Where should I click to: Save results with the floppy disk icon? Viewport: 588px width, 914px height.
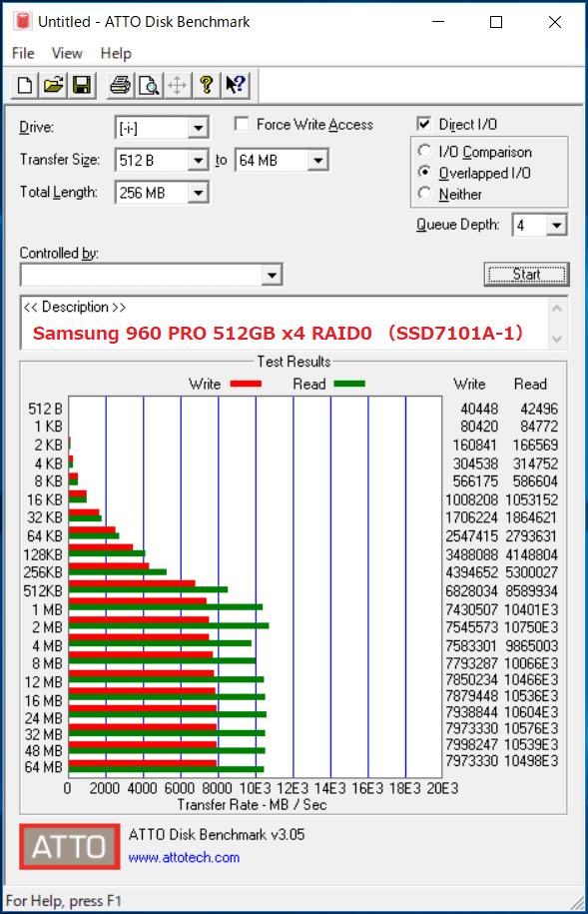pyautogui.click(x=81, y=86)
